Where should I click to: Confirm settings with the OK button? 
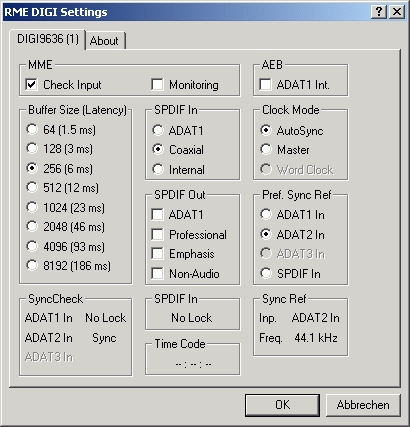pyautogui.click(x=282, y=405)
